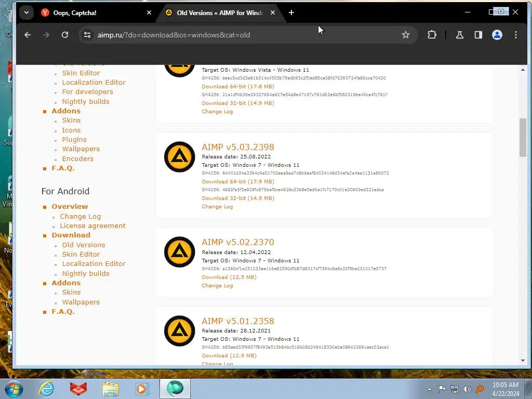Open the For developers sidebar link
The image size is (532, 399).
point(87,92)
